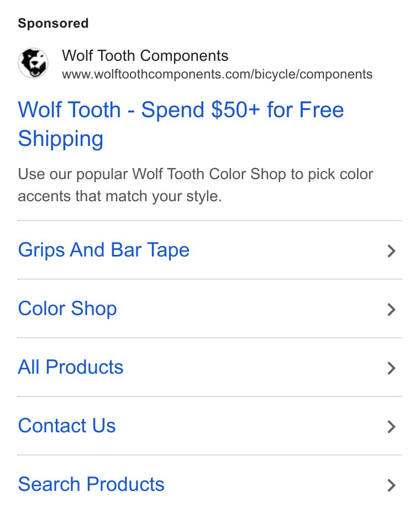Click the Wolf Tooth Components advertiser name
Viewport: 420px width, 513px height.
(145, 56)
